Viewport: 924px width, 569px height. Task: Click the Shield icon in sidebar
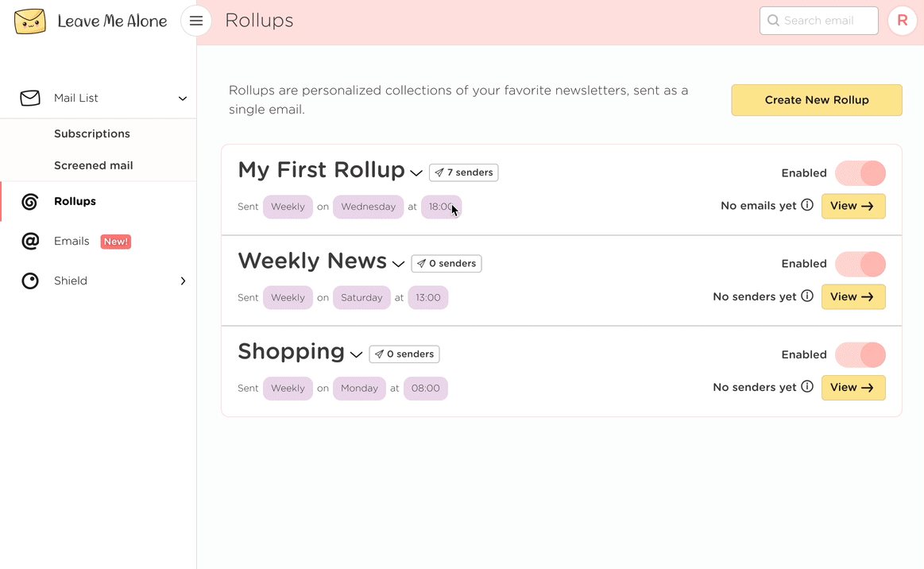tap(30, 281)
